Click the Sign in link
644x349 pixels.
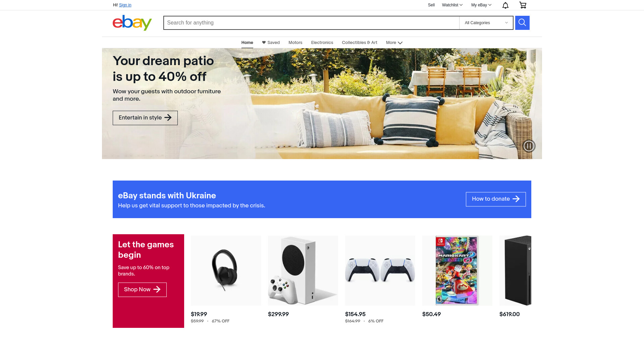click(125, 5)
